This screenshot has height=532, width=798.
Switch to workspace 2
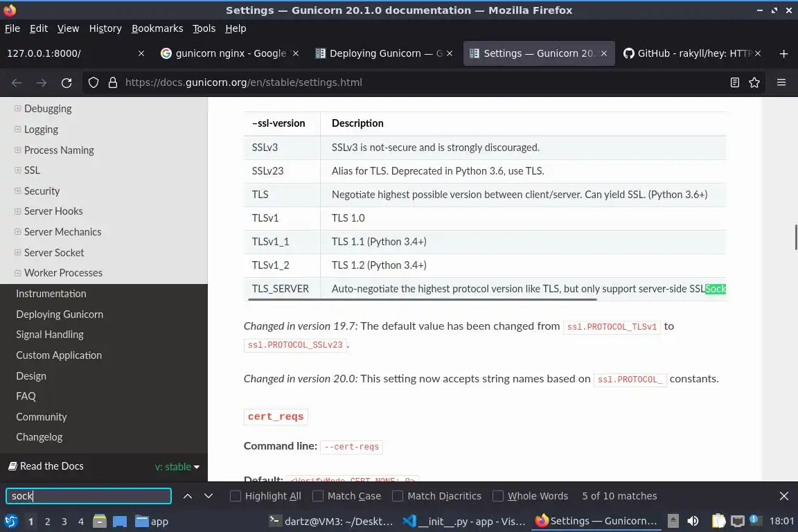tap(47, 522)
